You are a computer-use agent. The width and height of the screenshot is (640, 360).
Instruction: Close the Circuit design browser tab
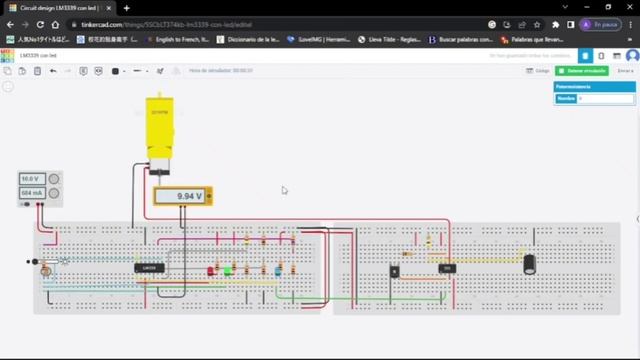click(x=109, y=8)
